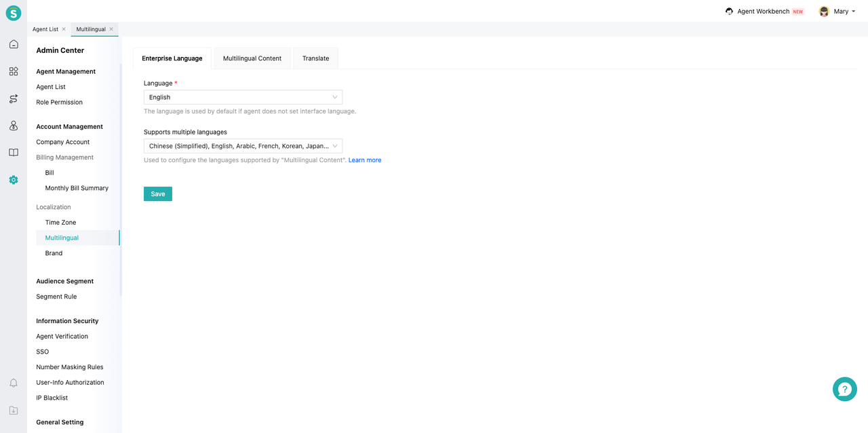Click the General Setting section heading
868x433 pixels.
tap(60, 422)
